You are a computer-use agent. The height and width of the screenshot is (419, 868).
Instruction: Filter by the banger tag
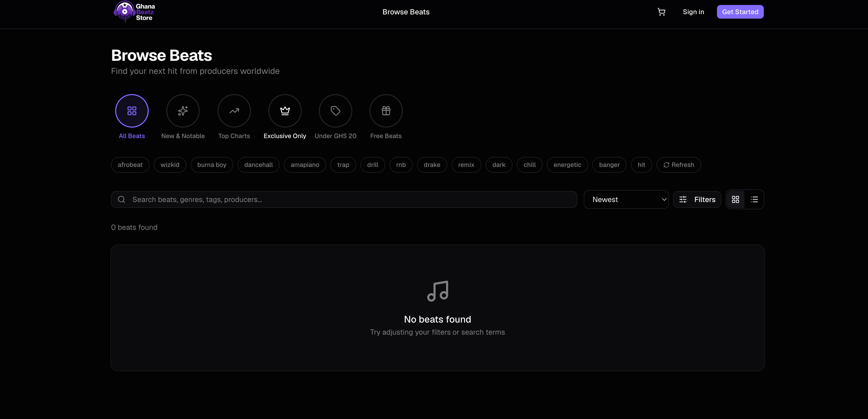pyautogui.click(x=610, y=165)
